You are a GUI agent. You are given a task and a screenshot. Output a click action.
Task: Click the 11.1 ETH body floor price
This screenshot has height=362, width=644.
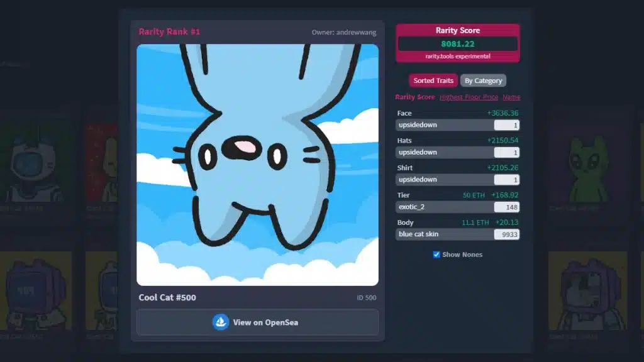[475, 222]
